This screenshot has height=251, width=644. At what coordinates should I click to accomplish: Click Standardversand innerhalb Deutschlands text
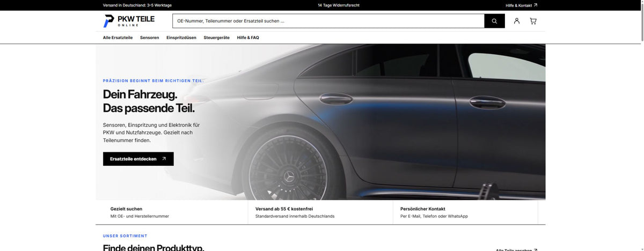[x=295, y=216]
